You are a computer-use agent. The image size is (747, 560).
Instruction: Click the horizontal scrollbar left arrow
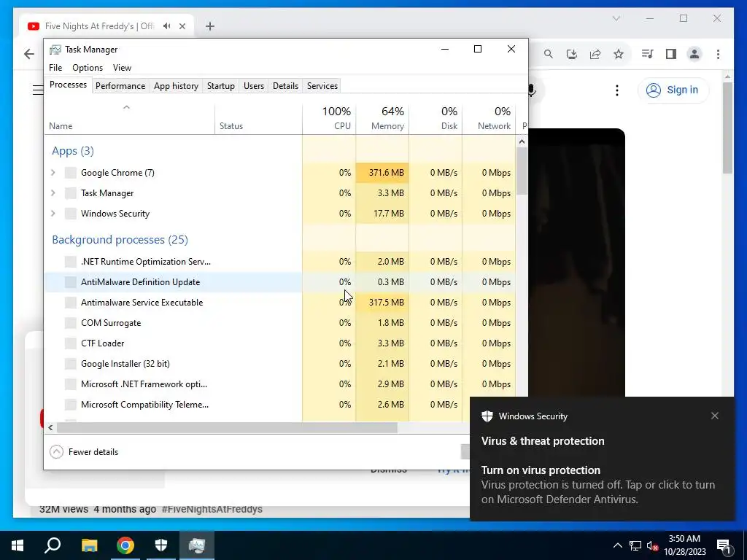tap(50, 427)
